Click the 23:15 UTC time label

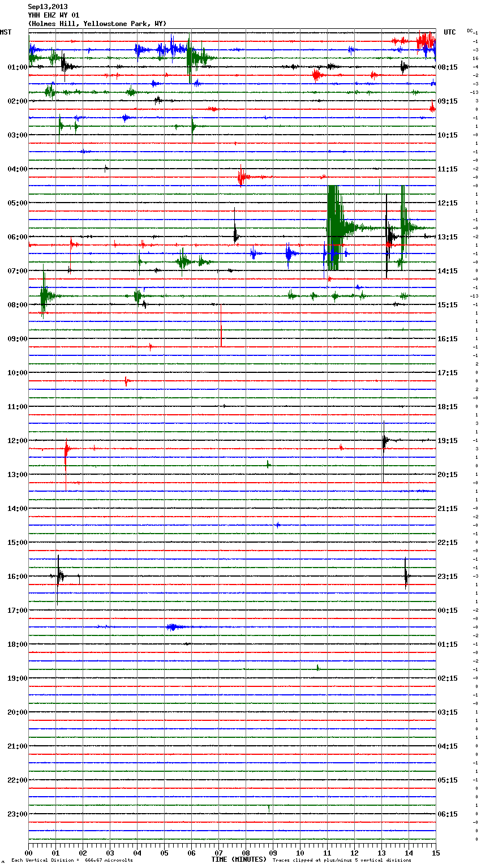[x=448, y=577]
